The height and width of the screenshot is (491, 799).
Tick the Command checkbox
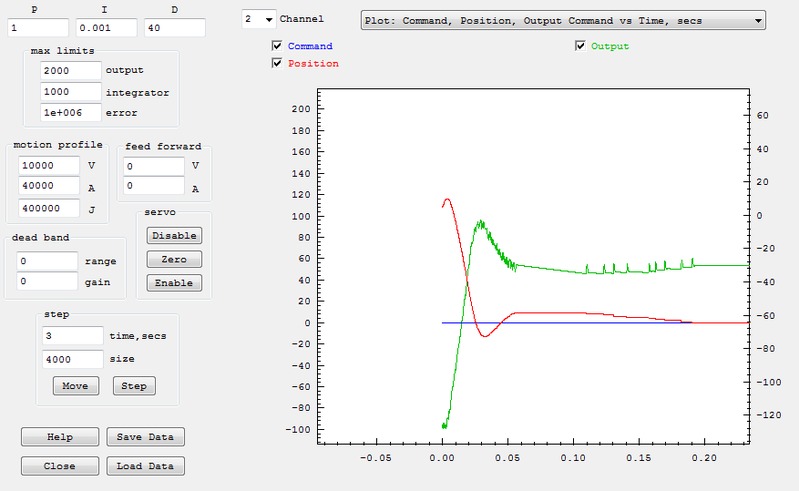click(x=277, y=47)
